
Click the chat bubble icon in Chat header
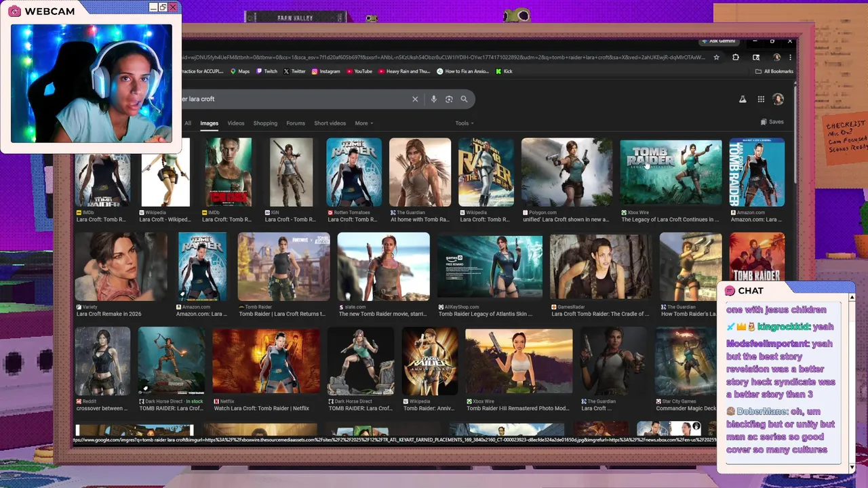click(730, 291)
